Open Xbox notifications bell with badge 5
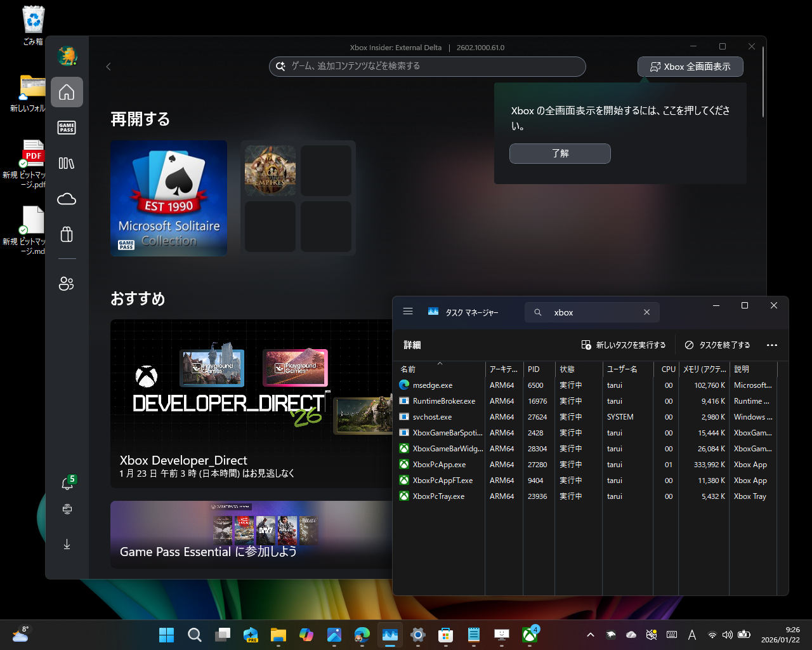The image size is (812, 650). [x=67, y=483]
